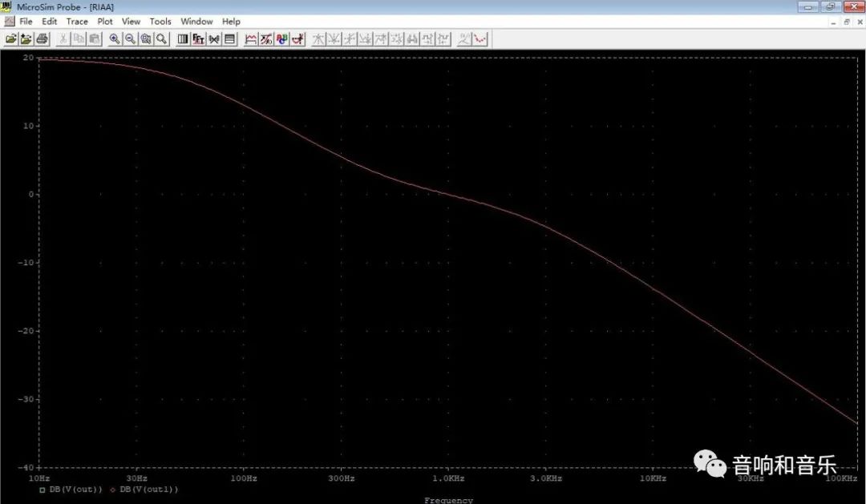Click the 300Hz x-axis label

click(342, 478)
